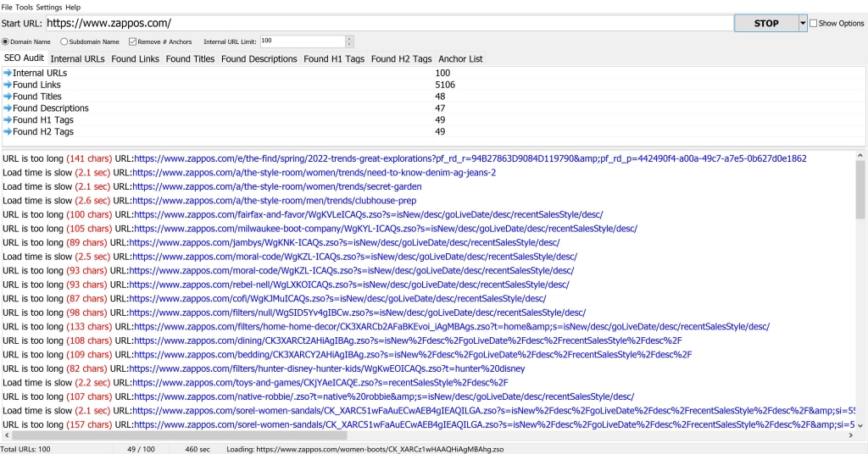Click the scroll down arrow of results list
868x454 pixels.
click(860, 425)
